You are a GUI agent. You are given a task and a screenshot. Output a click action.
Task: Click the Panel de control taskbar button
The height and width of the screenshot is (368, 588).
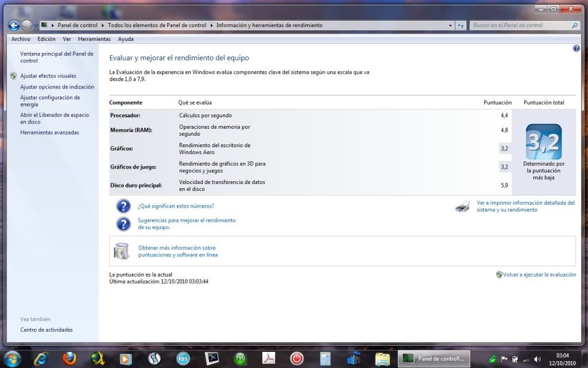(433, 359)
